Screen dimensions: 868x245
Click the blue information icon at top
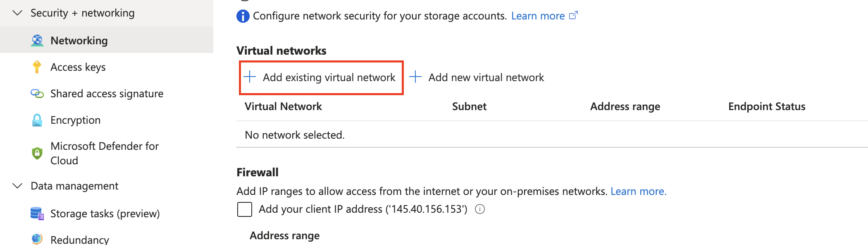tap(243, 16)
